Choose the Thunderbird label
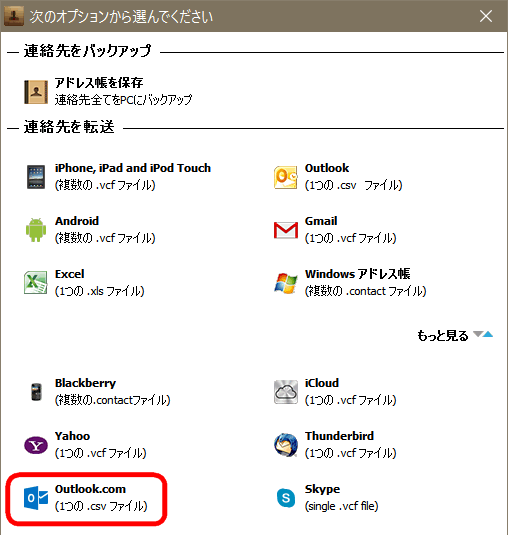Screen dimensions: 508x535 tap(339, 436)
